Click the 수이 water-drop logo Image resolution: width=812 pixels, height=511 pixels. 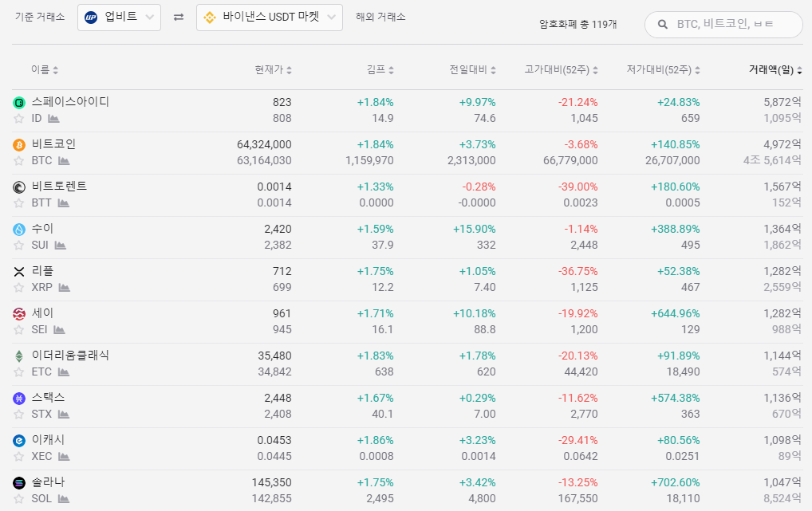click(x=19, y=230)
